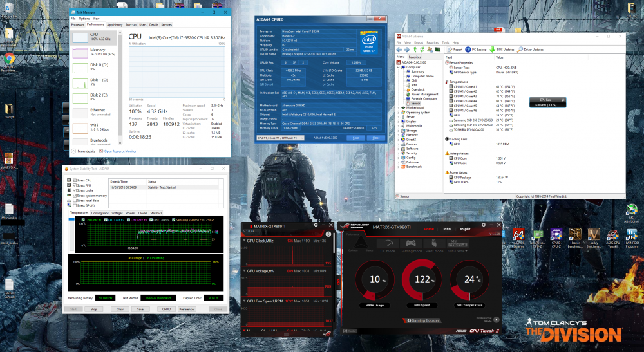Open settings gear in GPU monitor window
The image size is (644, 352).
316,225
